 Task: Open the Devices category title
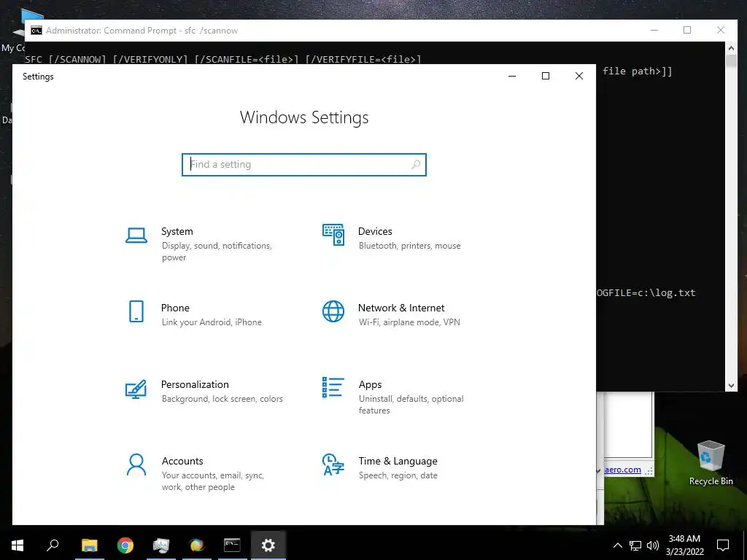click(x=375, y=231)
